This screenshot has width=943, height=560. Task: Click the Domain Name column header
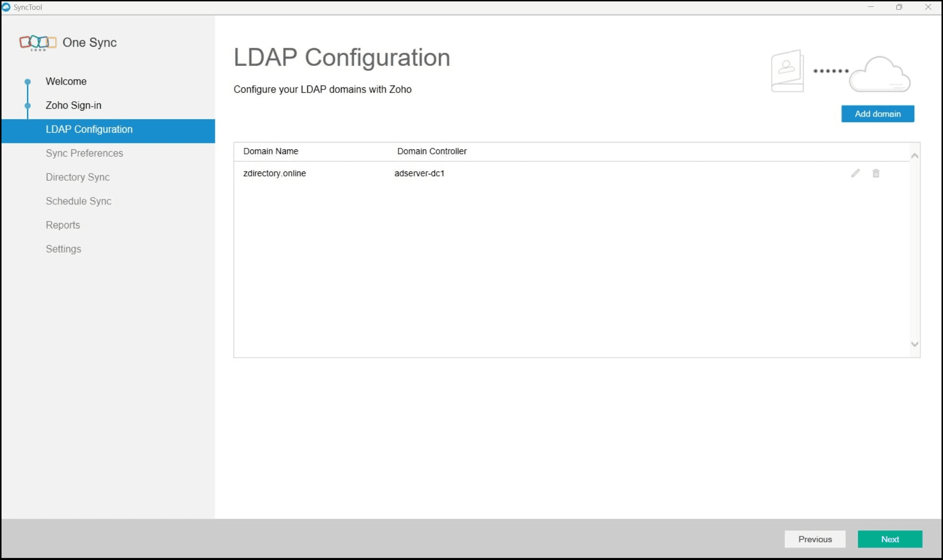[270, 151]
